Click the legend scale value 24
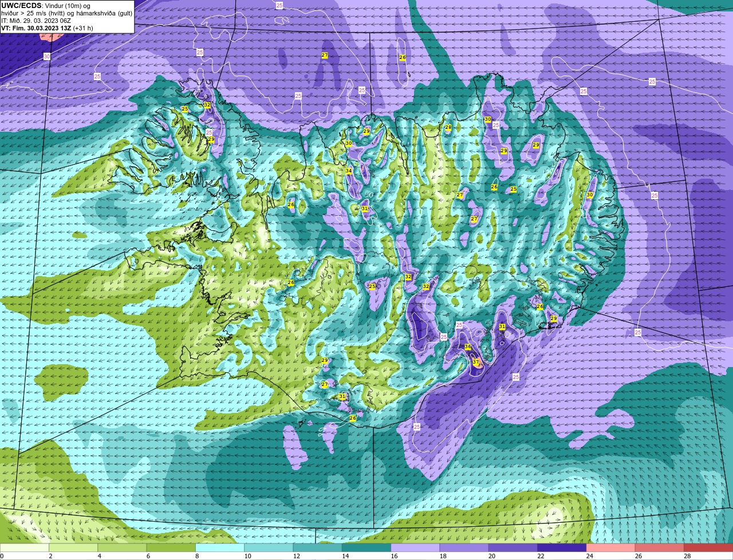 pyautogui.click(x=589, y=556)
